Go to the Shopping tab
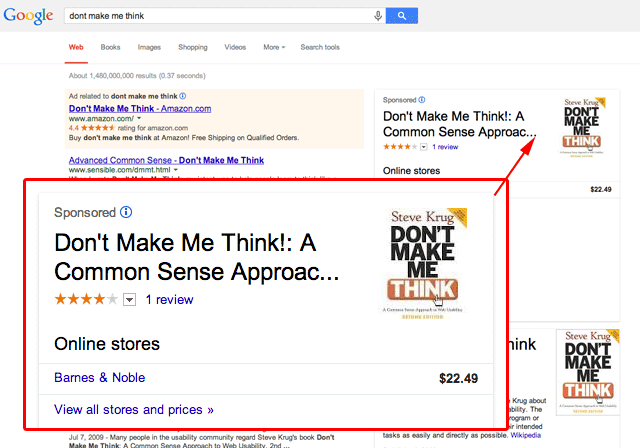The height and width of the screenshot is (448, 640). [x=193, y=47]
